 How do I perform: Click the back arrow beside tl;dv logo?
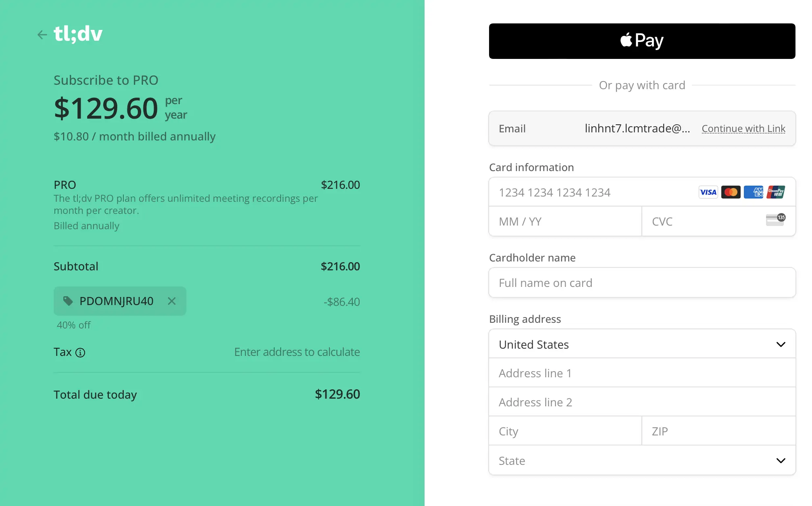tap(42, 35)
